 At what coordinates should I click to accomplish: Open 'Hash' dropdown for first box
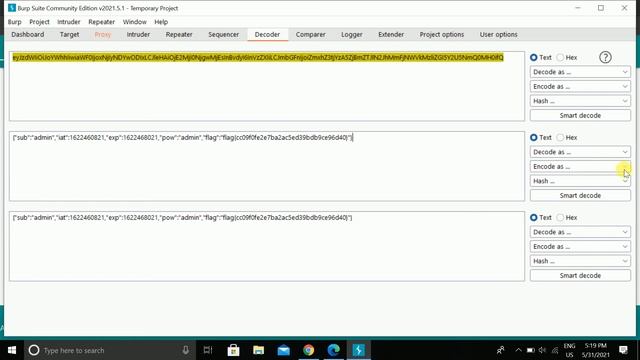pos(580,101)
